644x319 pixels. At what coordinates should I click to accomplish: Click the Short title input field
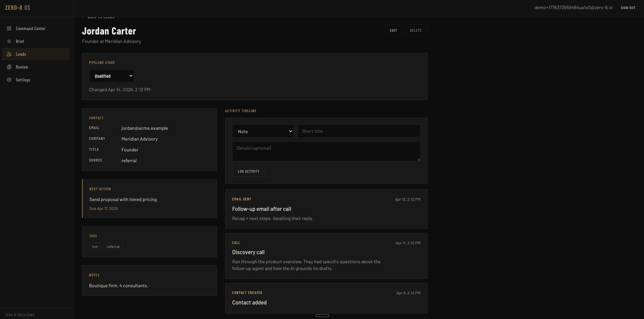point(359,131)
